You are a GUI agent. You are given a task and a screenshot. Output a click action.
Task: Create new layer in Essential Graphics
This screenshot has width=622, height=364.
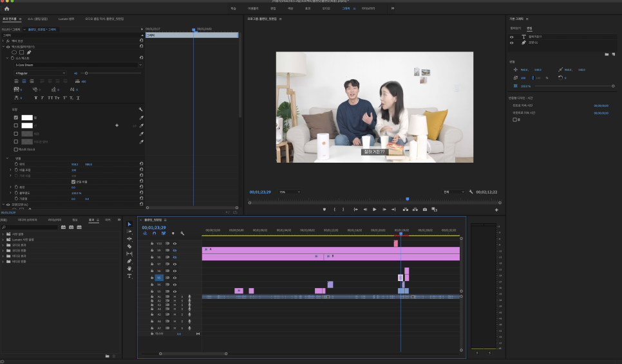click(x=613, y=54)
